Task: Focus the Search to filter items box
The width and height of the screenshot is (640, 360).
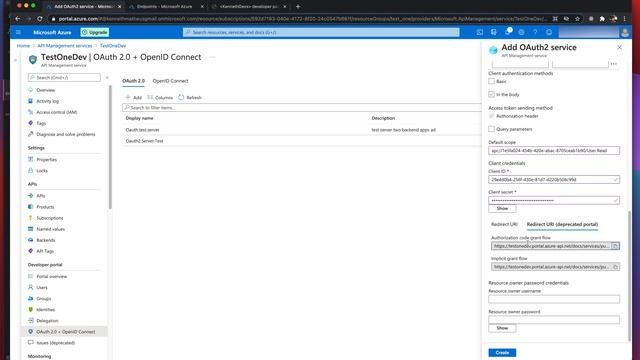Action: click(x=302, y=108)
